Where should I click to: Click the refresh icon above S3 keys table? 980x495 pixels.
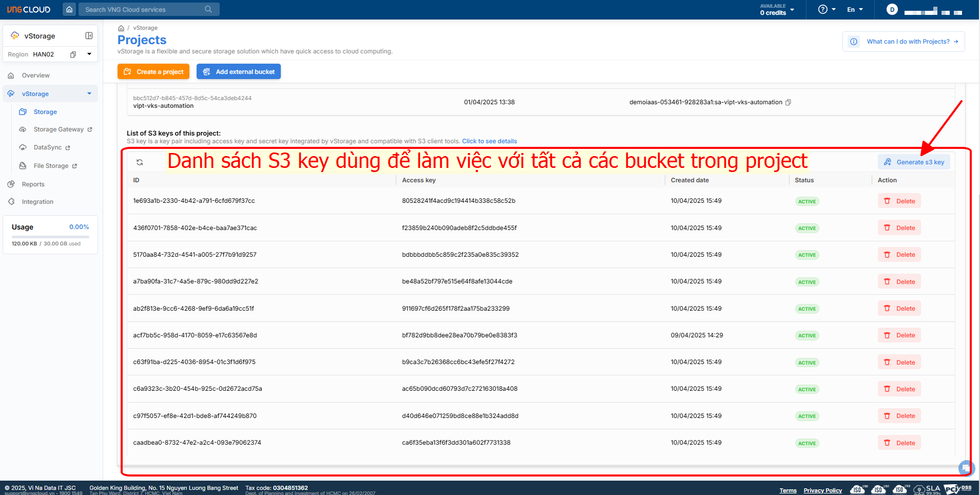point(140,162)
